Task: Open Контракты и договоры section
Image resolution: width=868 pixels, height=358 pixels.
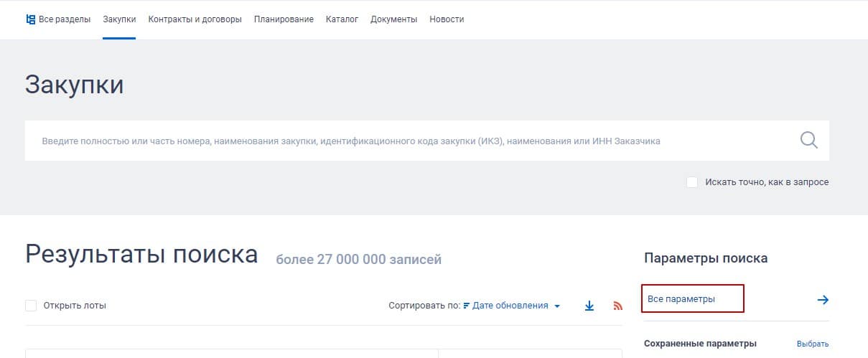Action: (195, 19)
